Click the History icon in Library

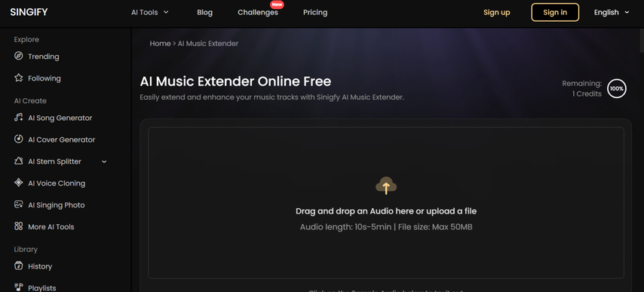click(19, 266)
